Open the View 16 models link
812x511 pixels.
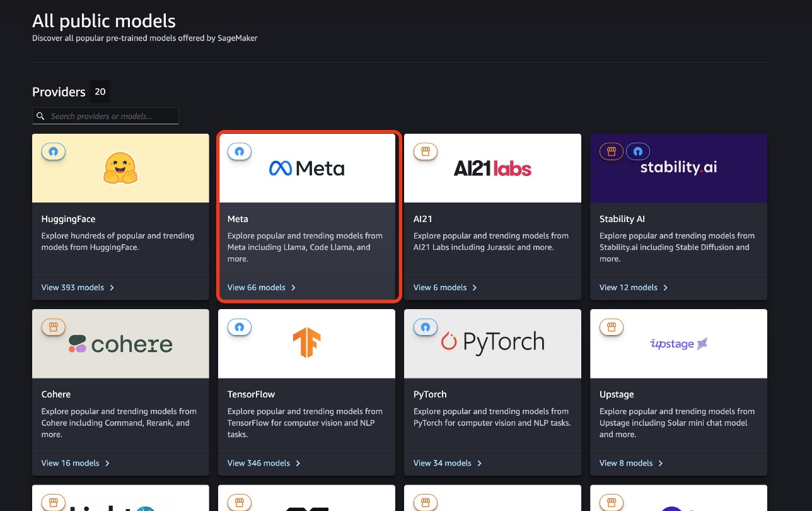tap(76, 463)
